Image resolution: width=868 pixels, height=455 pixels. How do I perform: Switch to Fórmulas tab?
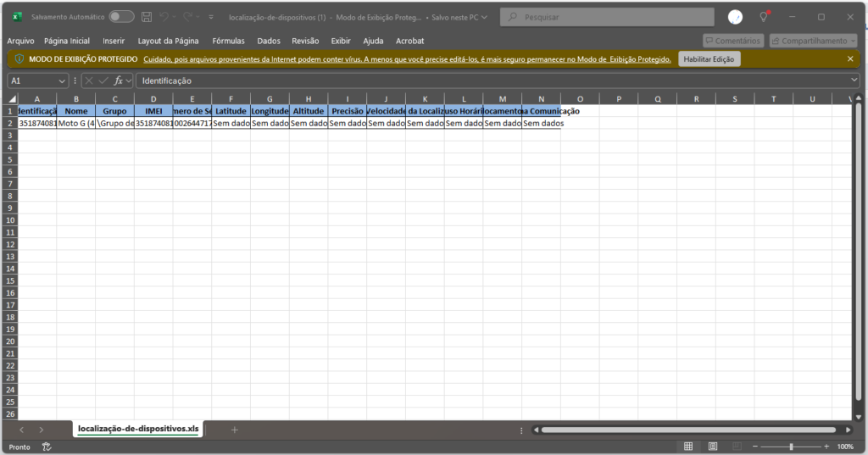tap(228, 41)
